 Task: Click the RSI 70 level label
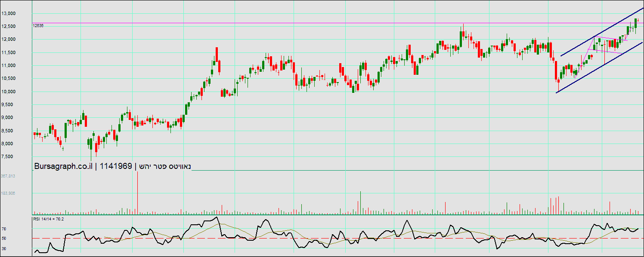3,229
